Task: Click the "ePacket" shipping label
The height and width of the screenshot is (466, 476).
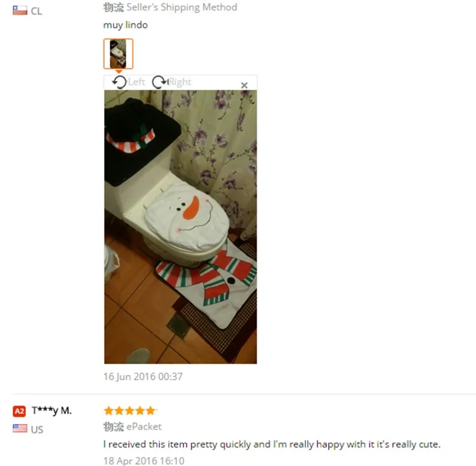Action: [144, 427]
